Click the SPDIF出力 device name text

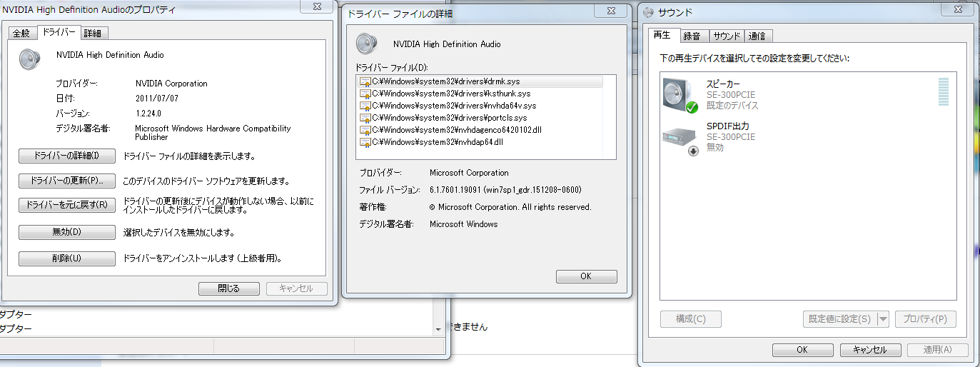(728, 126)
